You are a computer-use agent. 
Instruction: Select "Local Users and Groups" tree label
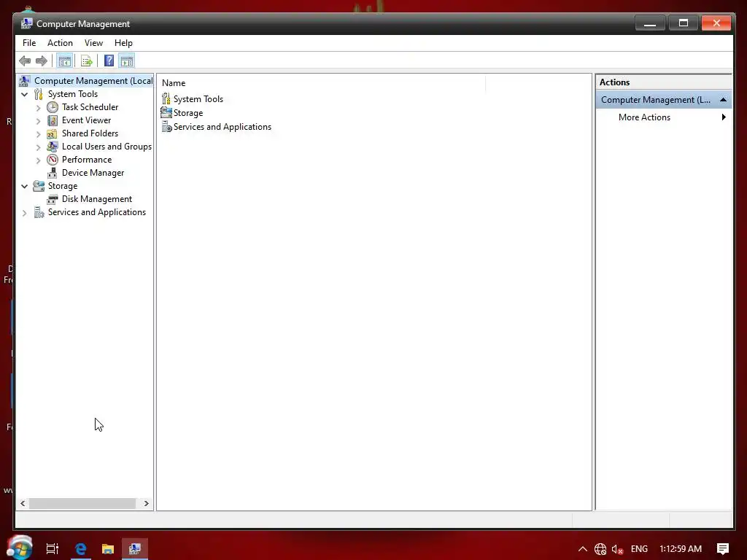107,147
